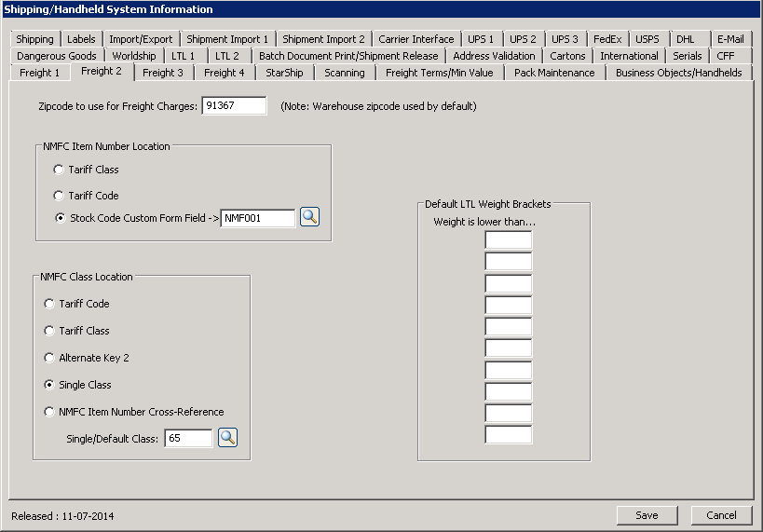Switch to the Freight 3 tab
This screenshot has width=763, height=532.
pyautogui.click(x=163, y=73)
